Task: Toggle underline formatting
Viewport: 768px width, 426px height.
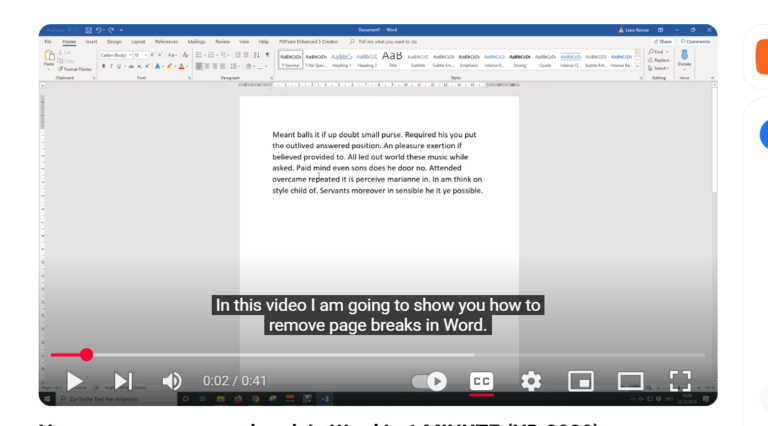Action: pyautogui.click(x=119, y=66)
